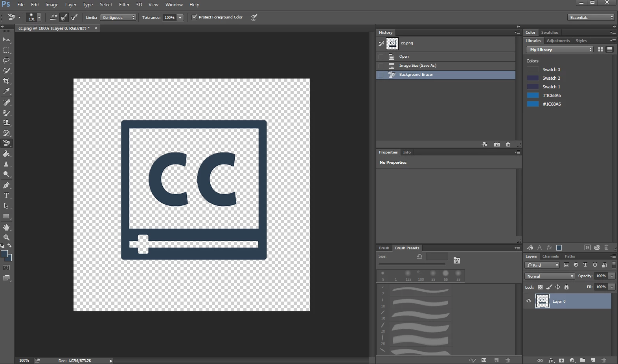Open the Limits Contiguous dropdown

(x=118, y=17)
